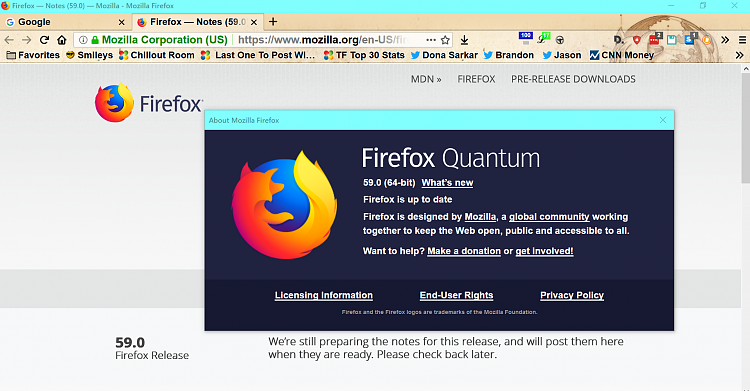The width and height of the screenshot is (750, 391).
Task: Click get involved! link
Action: (x=544, y=251)
